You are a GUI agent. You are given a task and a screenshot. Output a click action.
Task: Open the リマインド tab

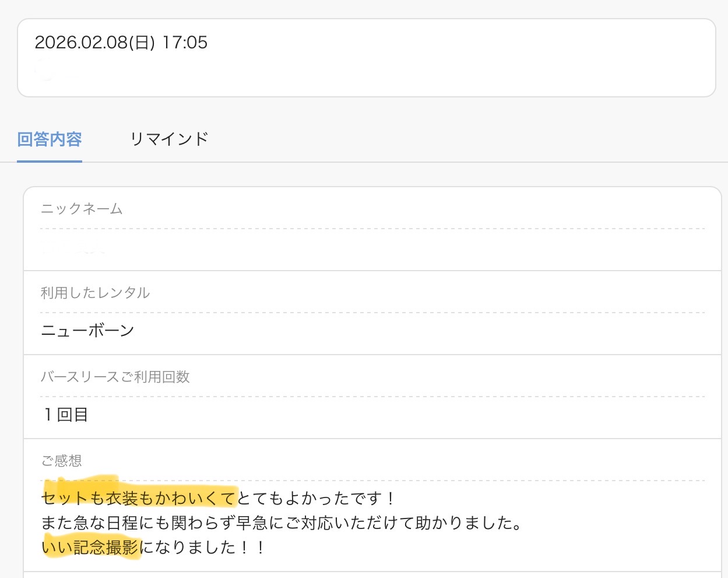[169, 139]
